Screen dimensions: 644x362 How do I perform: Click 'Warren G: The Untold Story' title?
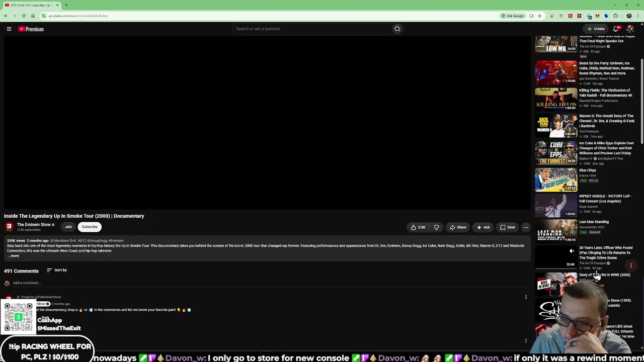tap(607, 121)
